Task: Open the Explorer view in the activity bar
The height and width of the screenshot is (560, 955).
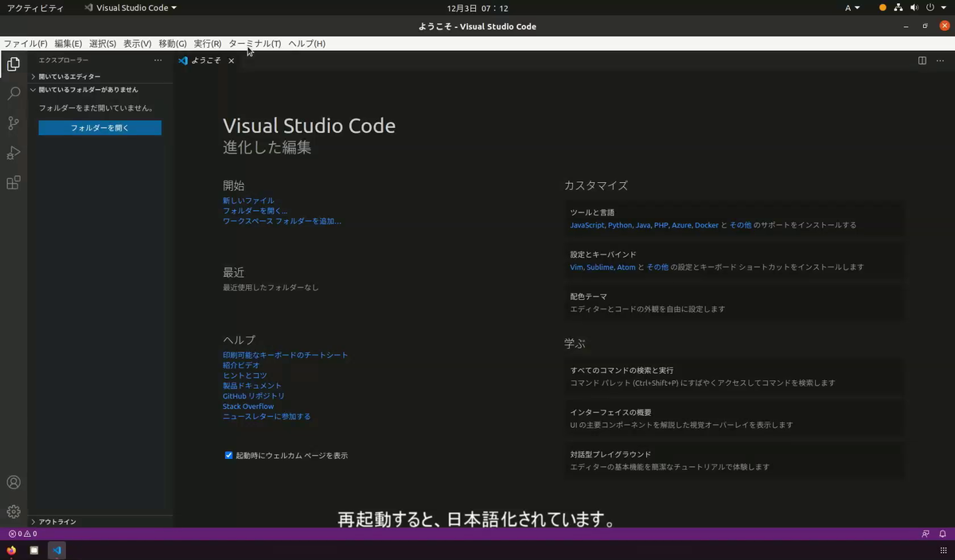Action: [x=13, y=64]
